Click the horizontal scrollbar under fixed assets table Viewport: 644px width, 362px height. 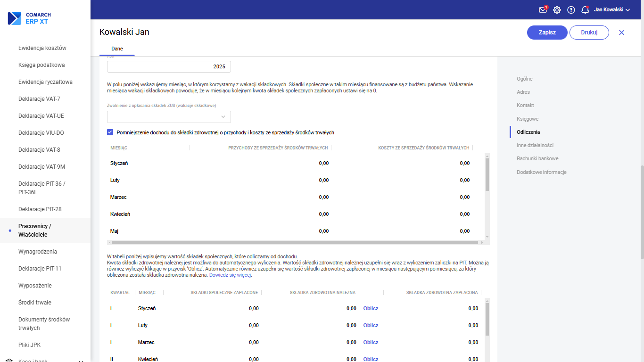click(295, 242)
